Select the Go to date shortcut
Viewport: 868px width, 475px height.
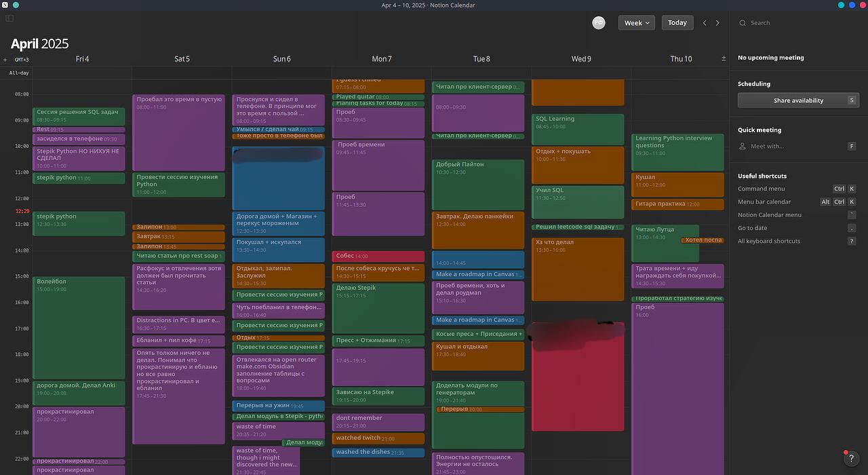[x=752, y=228]
